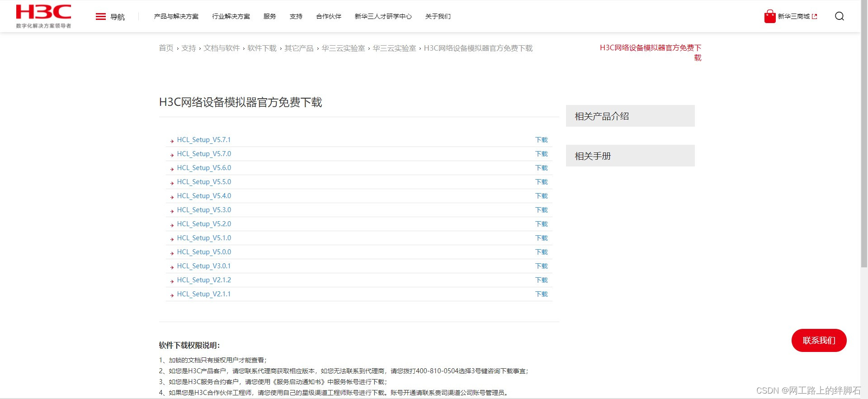Click the page title H3C网络设备模拟器官方免费下载

pos(241,102)
